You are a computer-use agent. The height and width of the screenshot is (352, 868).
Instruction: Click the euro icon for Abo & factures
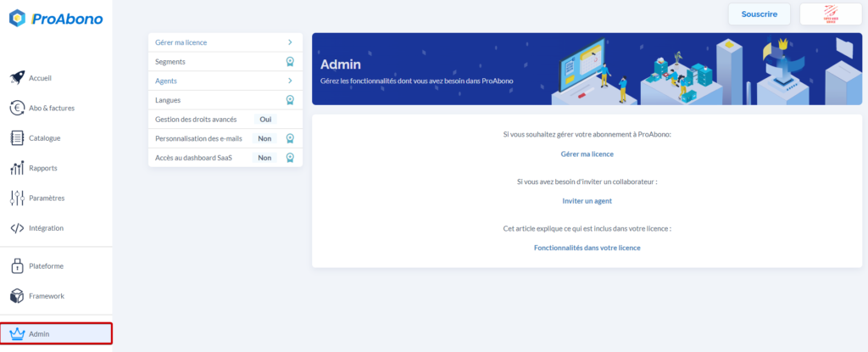coord(17,108)
